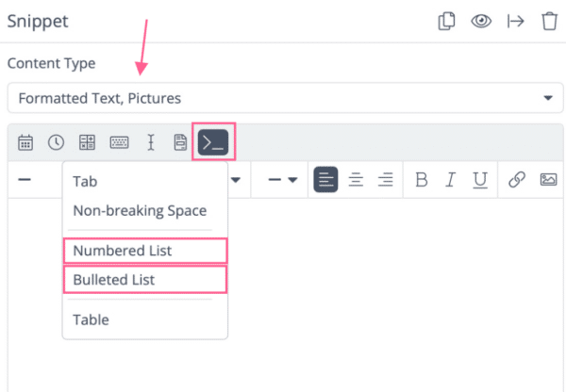Select Table from the insert menu
This screenshot has width=566, height=392.
92,319
